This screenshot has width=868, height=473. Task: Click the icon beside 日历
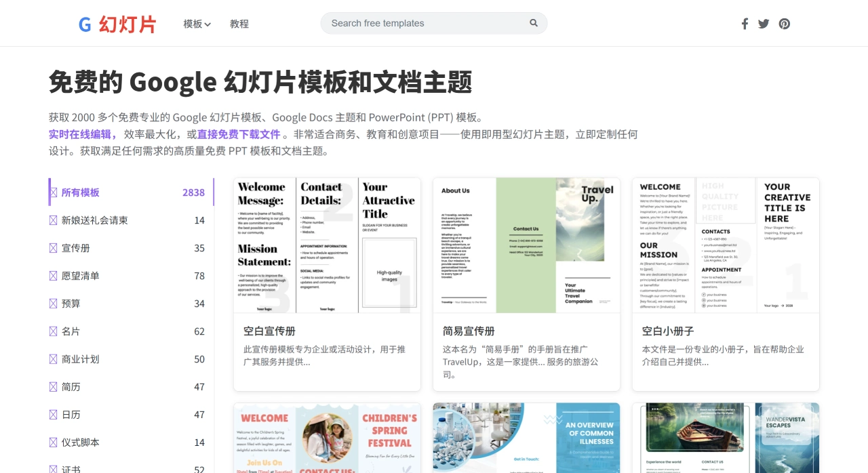tap(54, 415)
